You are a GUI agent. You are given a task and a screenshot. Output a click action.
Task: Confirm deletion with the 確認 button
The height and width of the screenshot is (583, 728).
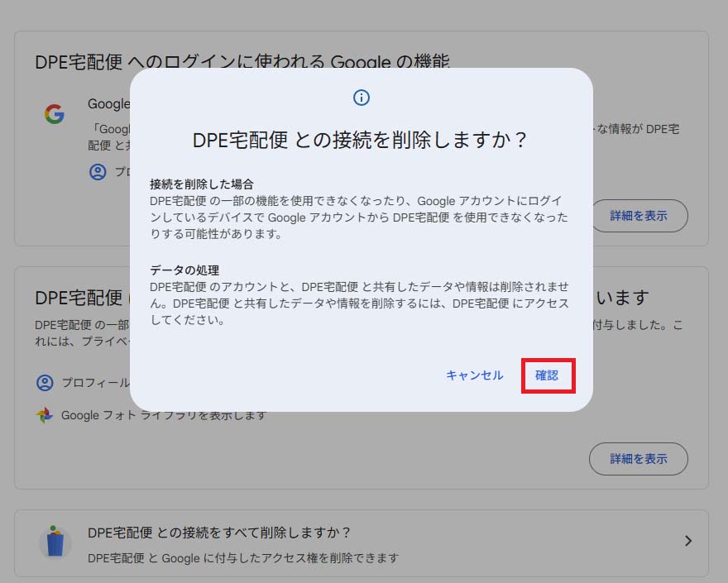[548, 375]
